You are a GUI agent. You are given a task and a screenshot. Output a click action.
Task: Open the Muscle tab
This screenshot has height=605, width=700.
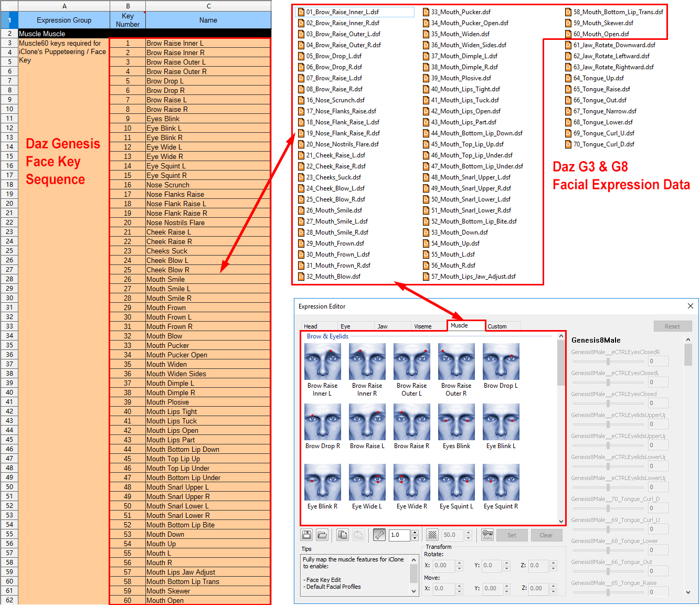(x=466, y=325)
